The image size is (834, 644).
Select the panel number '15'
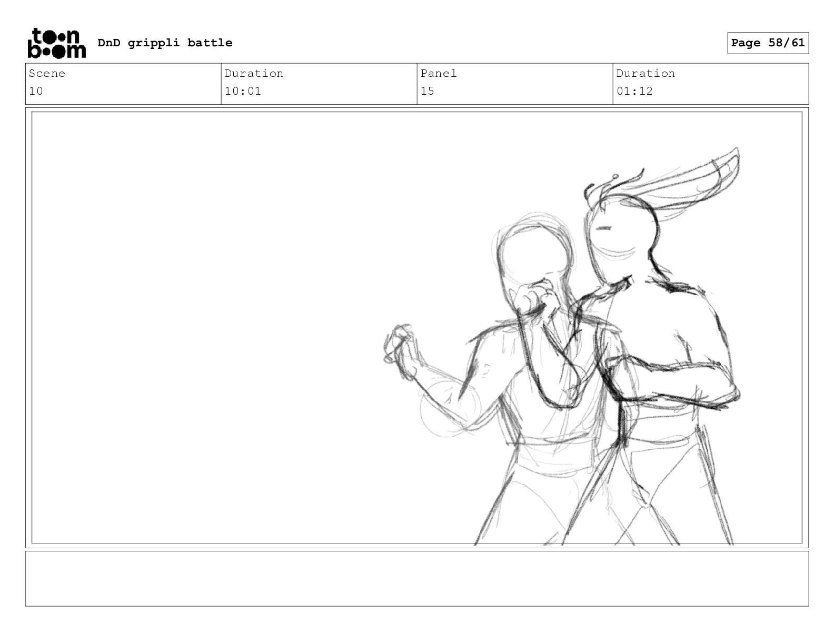click(x=428, y=91)
